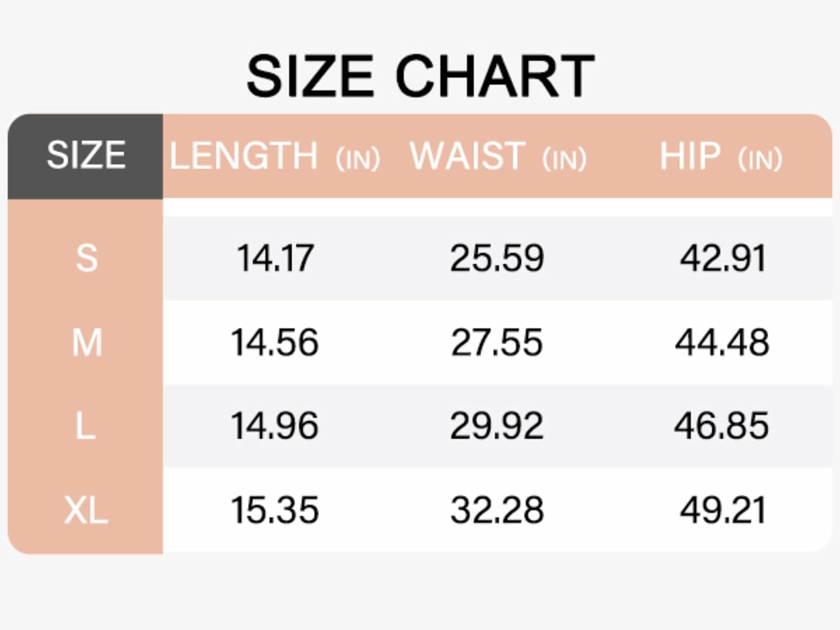840x630 pixels.
Task: Click the HIP (IN) column header
Action: pos(721,156)
